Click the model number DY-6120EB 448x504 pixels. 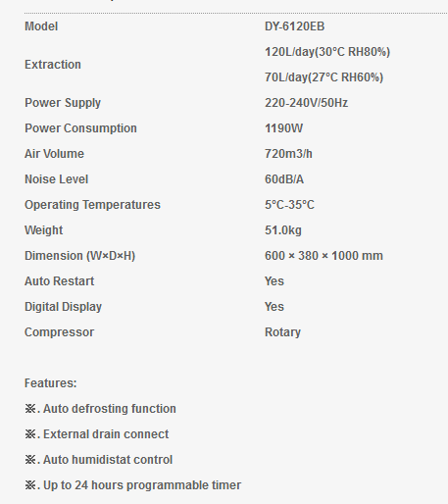[294, 26]
